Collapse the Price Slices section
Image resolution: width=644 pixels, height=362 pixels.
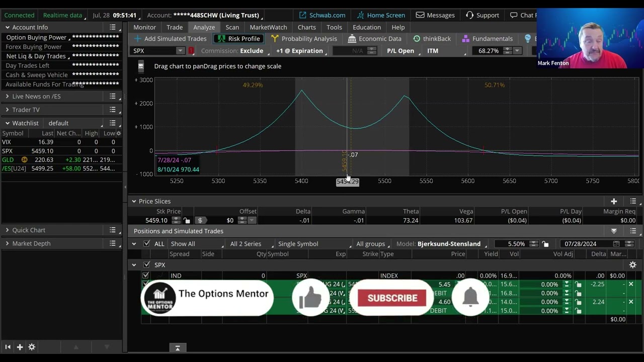(134, 201)
